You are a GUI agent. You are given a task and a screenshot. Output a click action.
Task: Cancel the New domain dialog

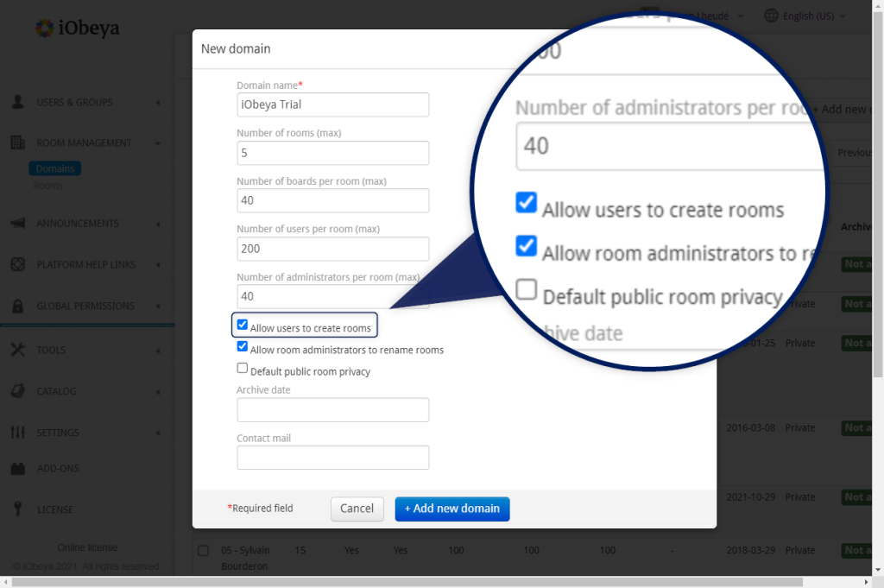357,509
